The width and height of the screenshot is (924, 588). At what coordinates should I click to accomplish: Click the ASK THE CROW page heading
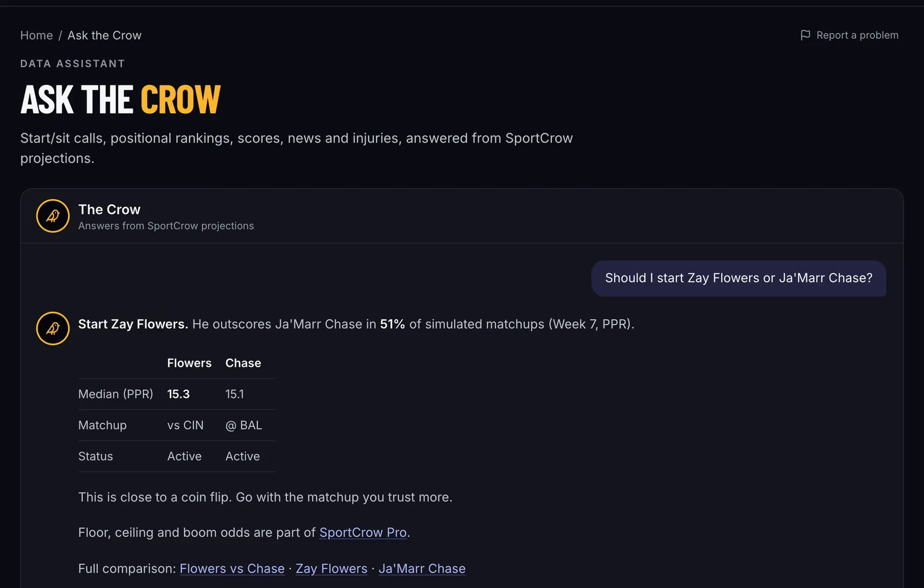click(121, 99)
